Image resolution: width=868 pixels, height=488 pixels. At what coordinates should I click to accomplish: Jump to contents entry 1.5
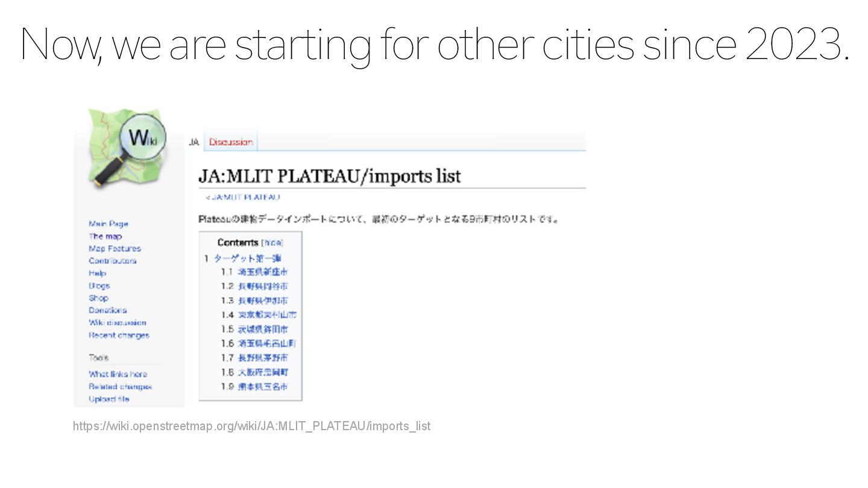tap(254, 329)
